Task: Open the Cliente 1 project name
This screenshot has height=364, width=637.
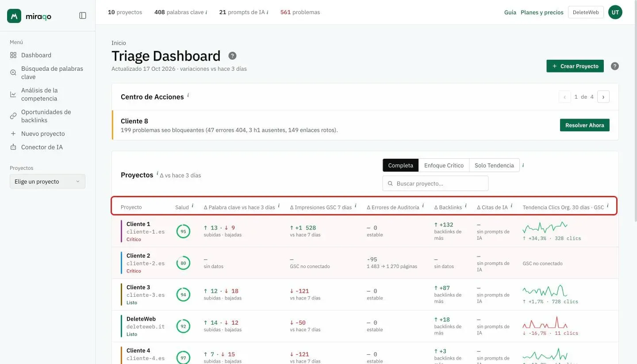Action: (138, 224)
